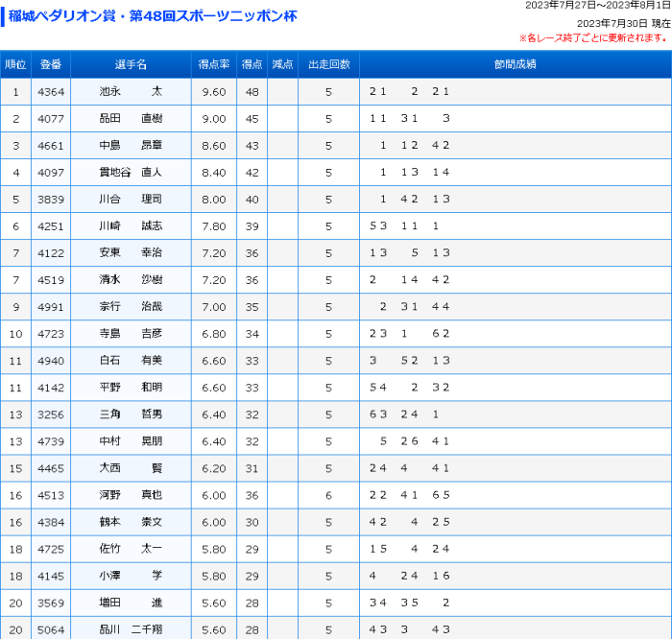
Task: Open racer 清水 沙樹's entry
Action: pyautogui.click(x=131, y=280)
